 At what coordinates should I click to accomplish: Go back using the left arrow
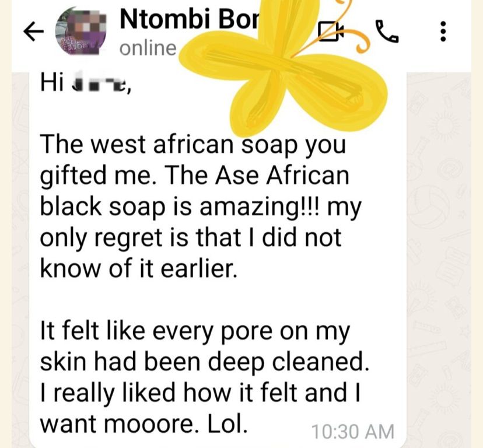[34, 32]
